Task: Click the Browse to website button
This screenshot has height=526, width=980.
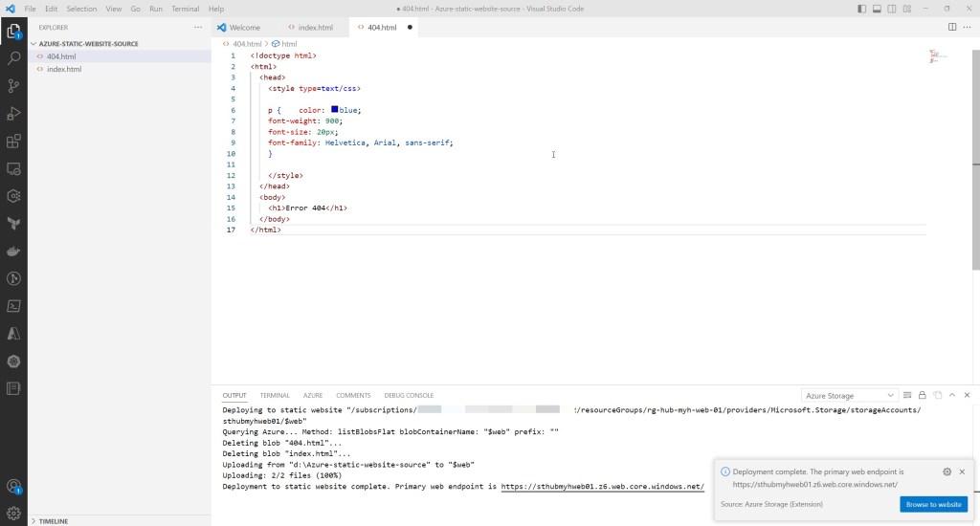Action: [933, 504]
